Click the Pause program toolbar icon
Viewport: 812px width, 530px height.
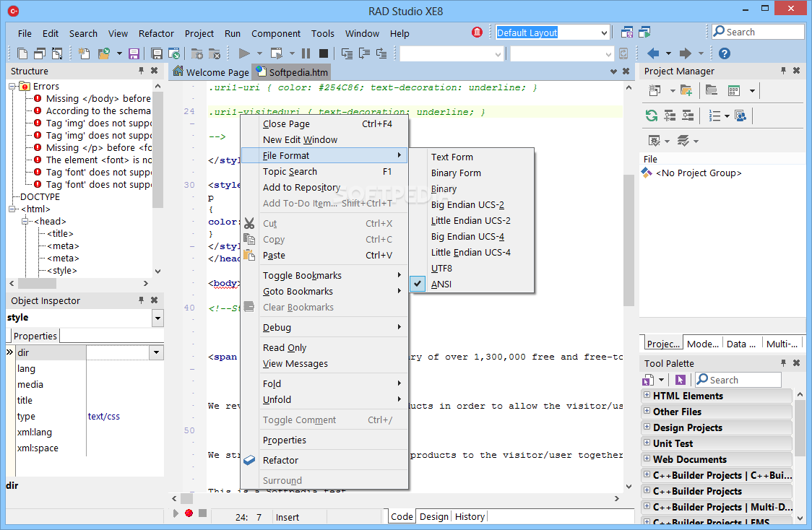[x=306, y=53]
